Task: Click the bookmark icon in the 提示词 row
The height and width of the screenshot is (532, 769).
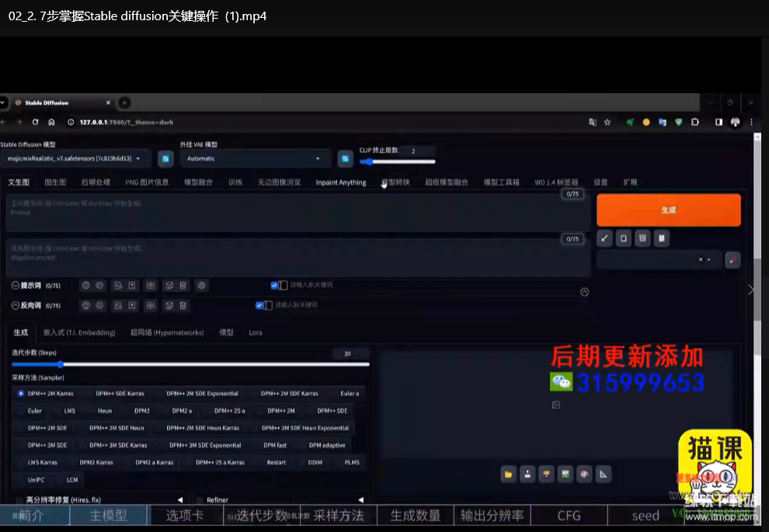Action: pos(132,285)
